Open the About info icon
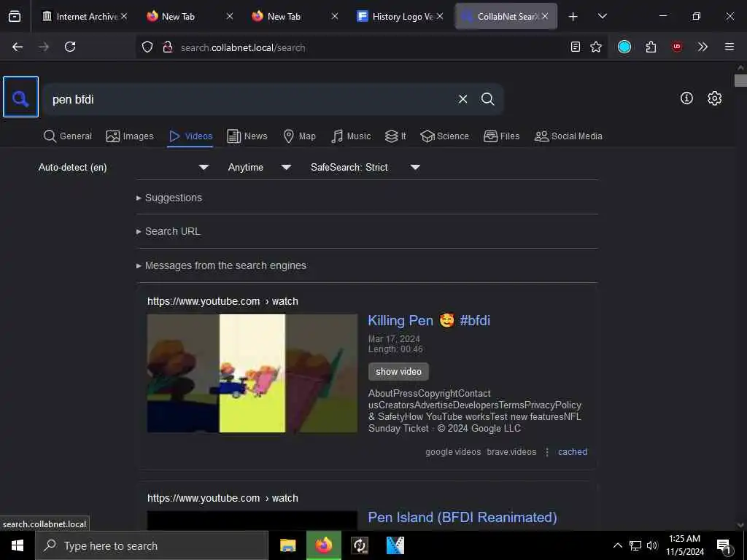This screenshot has height=560, width=747. 686,98
